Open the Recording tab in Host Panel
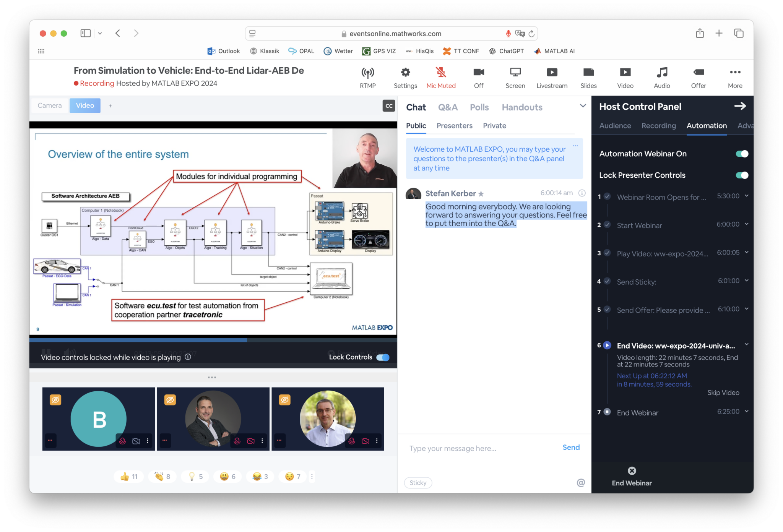The width and height of the screenshot is (783, 532). coord(658,126)
